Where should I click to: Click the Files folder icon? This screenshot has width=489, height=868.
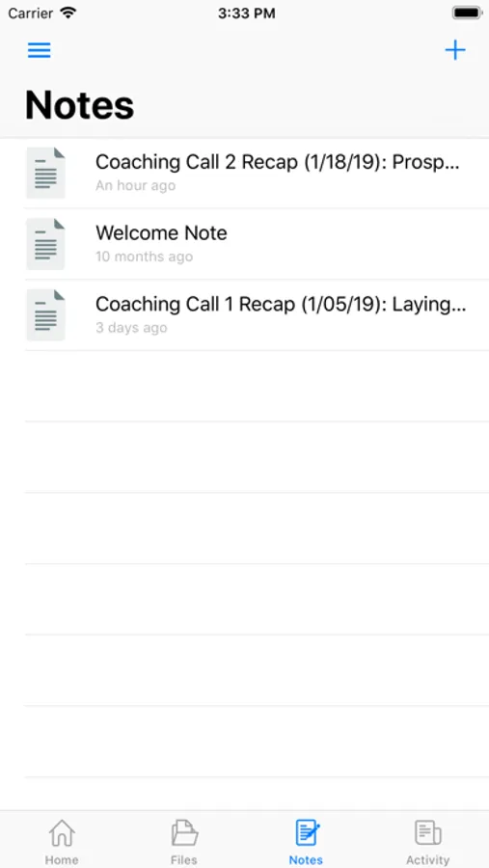point(184,832)
